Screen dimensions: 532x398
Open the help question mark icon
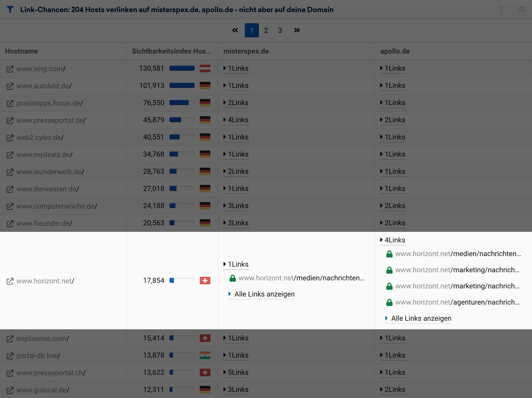[x=501, y=9]
